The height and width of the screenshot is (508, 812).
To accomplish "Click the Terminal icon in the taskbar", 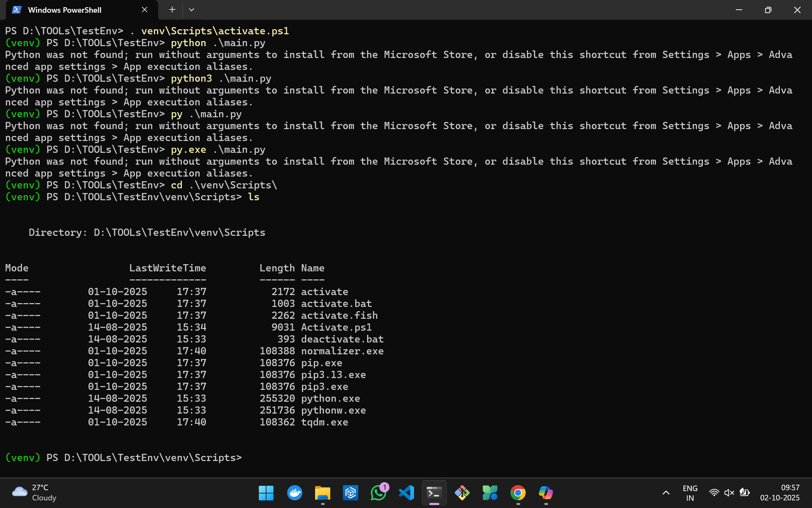I will click(x=434, y=493).
